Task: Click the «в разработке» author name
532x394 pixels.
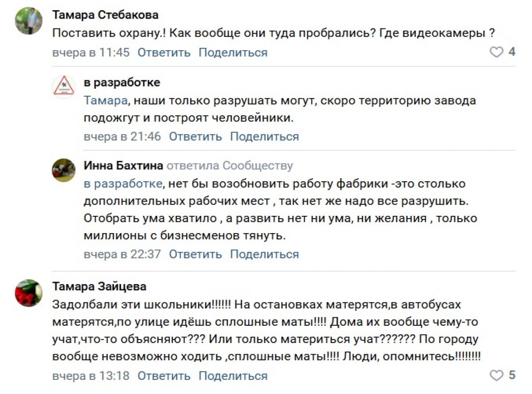Action: click(x=122, y=82)
